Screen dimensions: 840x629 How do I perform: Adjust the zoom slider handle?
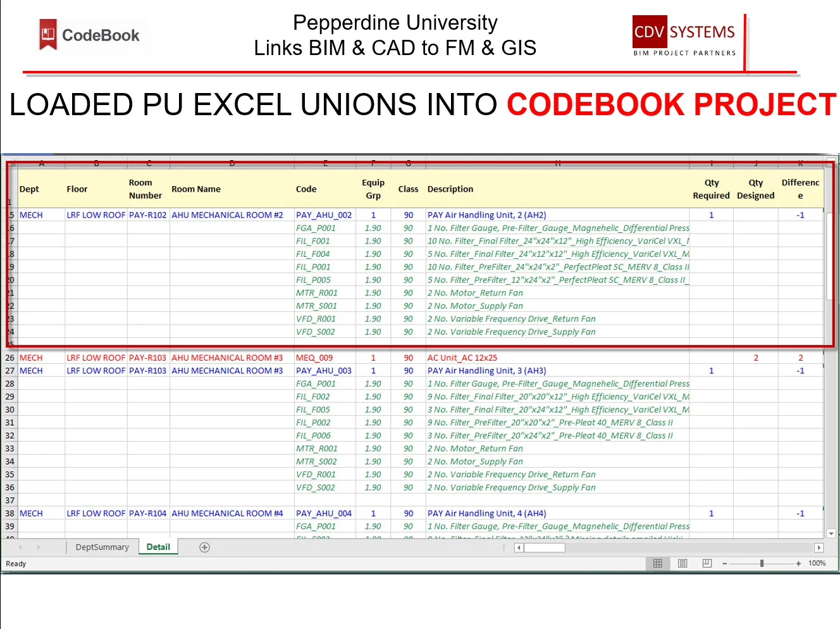762,563
